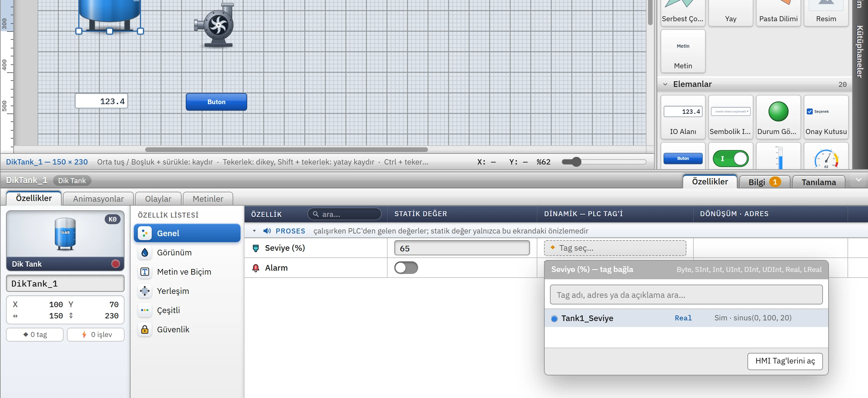Open the Çeşitli miscellaneous category
Screen dimensions: 868x398
[x=187, y=310]
